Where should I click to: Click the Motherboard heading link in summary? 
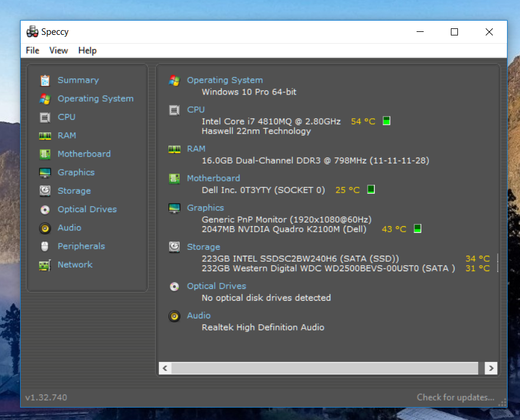[213, 178]
